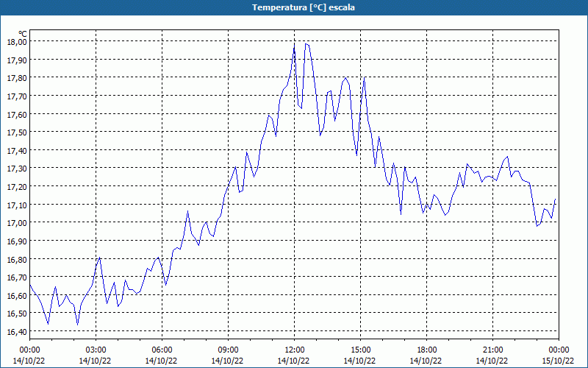Click the 17,50 y-axis label
Viewport: 588px width, 368px height.
tap(17, 132)
